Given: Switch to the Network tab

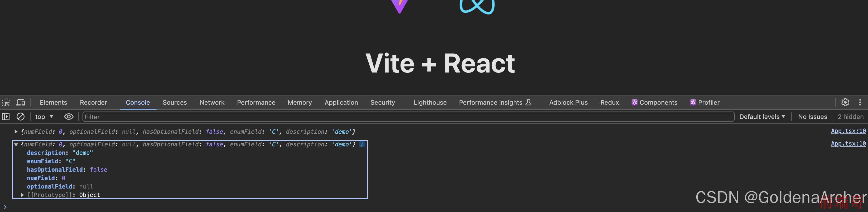Looking at the screenshot, I should [212, 103].
